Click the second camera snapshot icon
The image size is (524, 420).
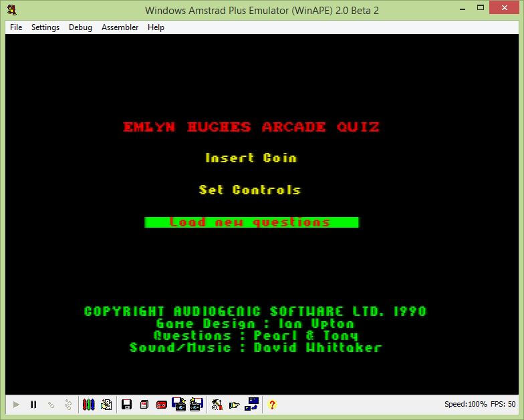tap(196, 404)
